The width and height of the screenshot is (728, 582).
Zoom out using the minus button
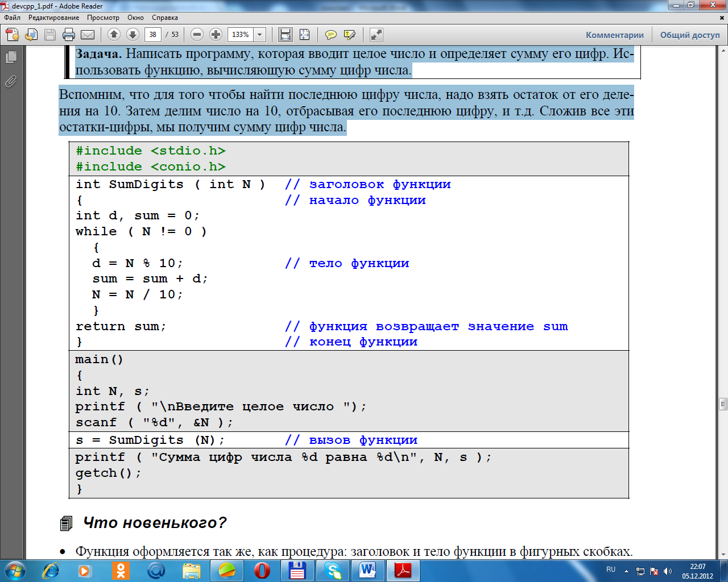pos(197,35)
